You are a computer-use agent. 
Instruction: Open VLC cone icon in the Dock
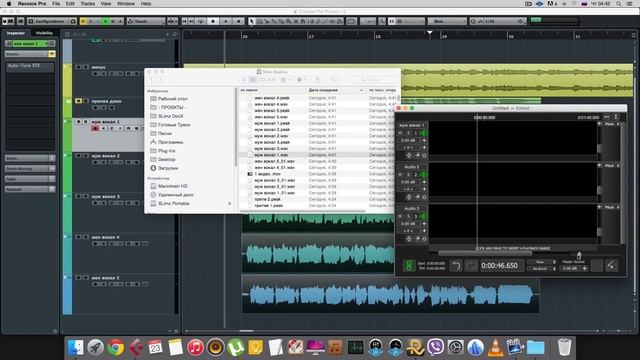pos(496,347)
